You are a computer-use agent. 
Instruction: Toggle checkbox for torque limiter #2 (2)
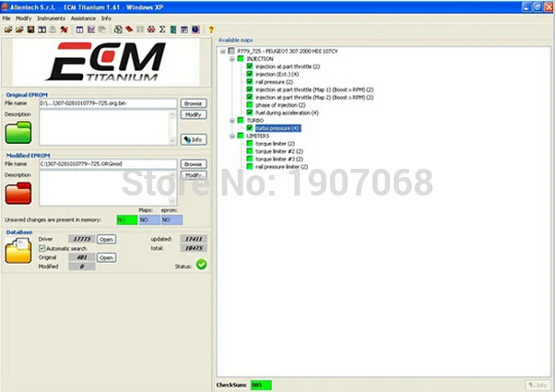[250, 151]
